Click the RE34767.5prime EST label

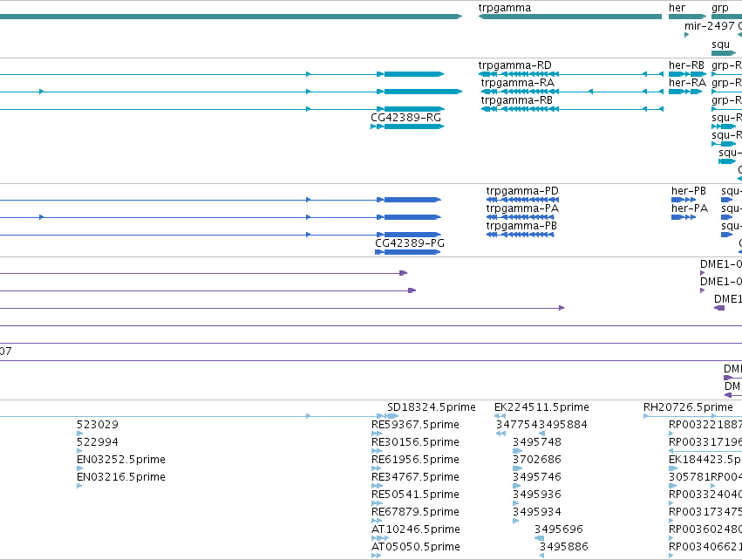point(415,478)
